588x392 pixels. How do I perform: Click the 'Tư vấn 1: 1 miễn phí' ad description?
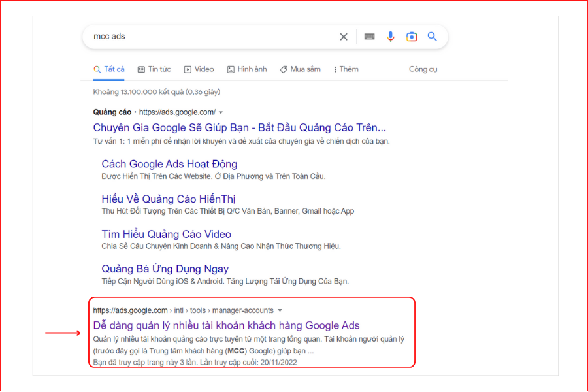[242, 141]
